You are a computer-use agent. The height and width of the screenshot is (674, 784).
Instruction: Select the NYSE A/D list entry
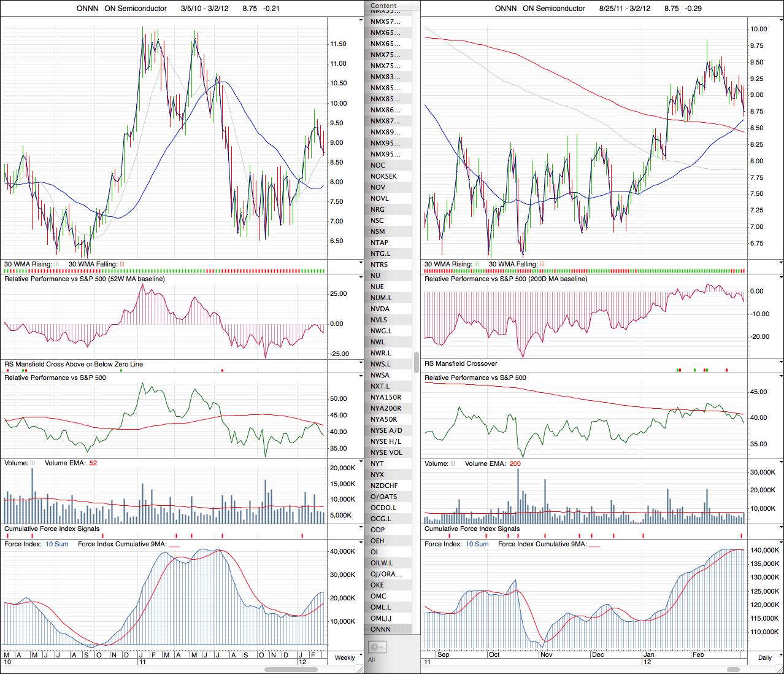(x=386, y=430)
